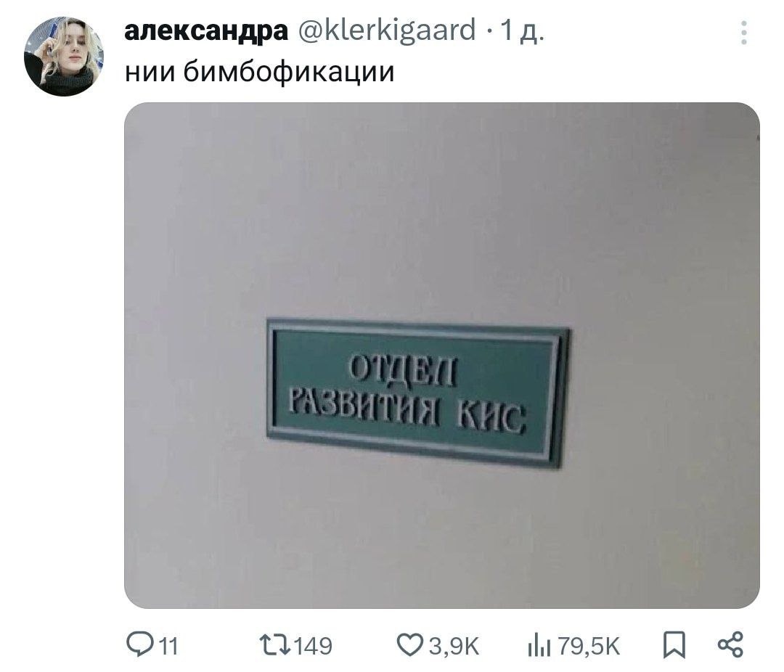Image resolution: width=784 pixels, height=672 pixels.
Task: Like the tweet with heart icon
Action: click(x=410, y=645)
